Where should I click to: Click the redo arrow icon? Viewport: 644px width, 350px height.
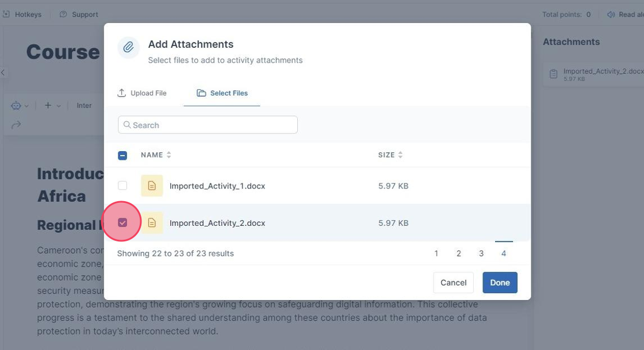(16, 125)
